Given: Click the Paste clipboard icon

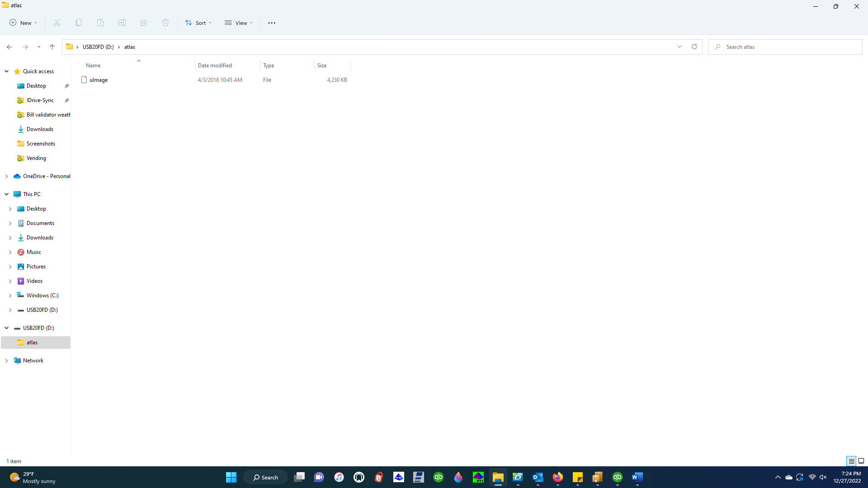Looking at the screenshot, I should (x=100, y=23).
